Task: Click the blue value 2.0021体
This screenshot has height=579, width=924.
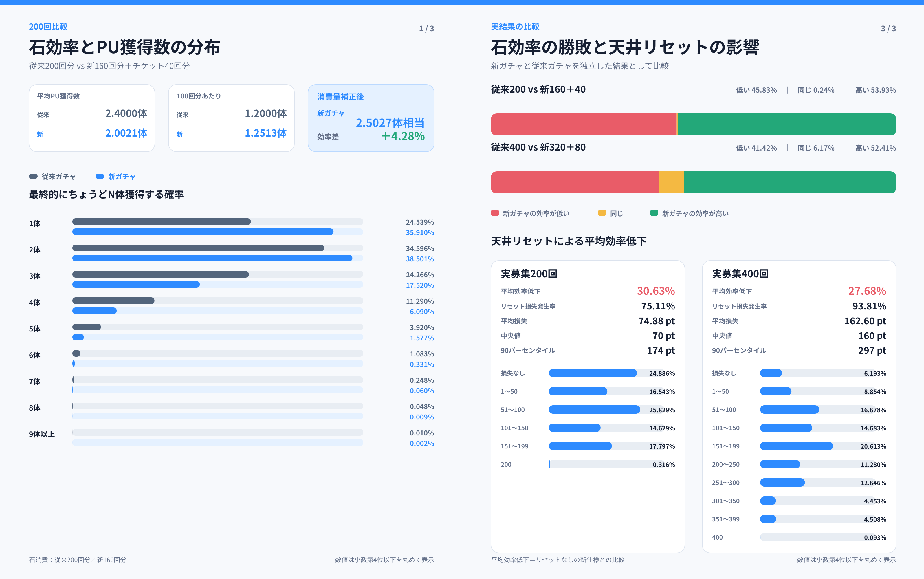Action: 126,133
